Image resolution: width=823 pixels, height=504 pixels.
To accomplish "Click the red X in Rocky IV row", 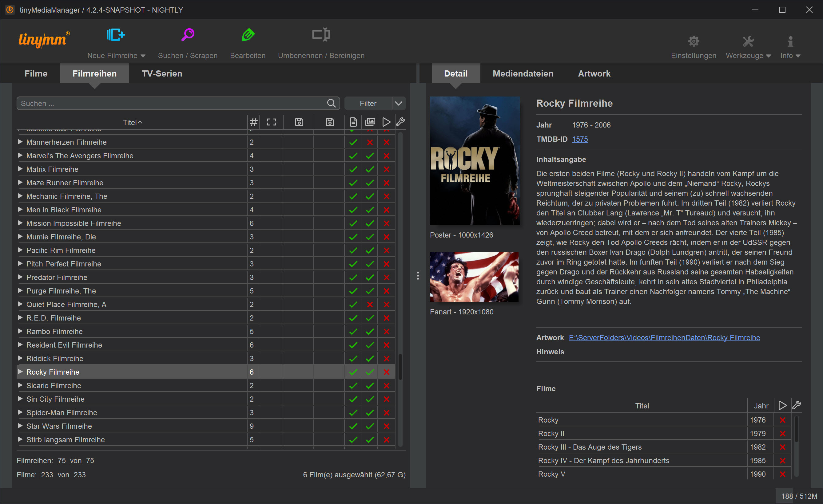I will (782, 461).
